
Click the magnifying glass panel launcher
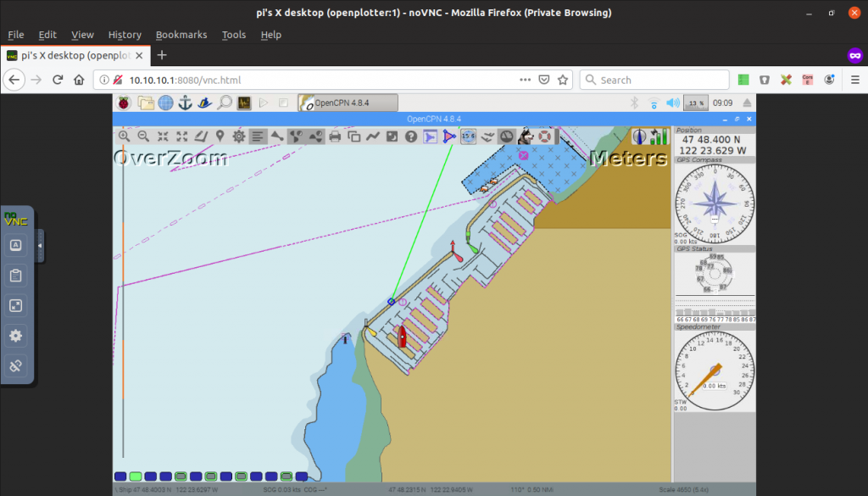point(225,103)
